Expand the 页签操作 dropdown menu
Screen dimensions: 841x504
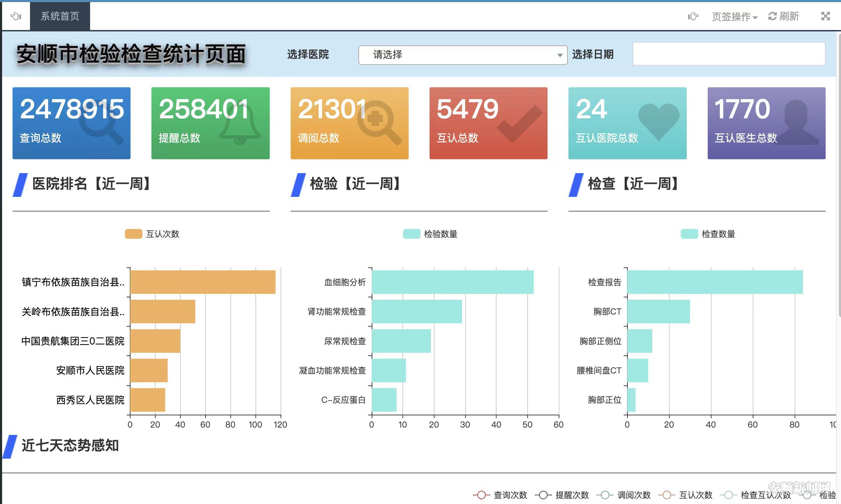[x=734, y=16]
